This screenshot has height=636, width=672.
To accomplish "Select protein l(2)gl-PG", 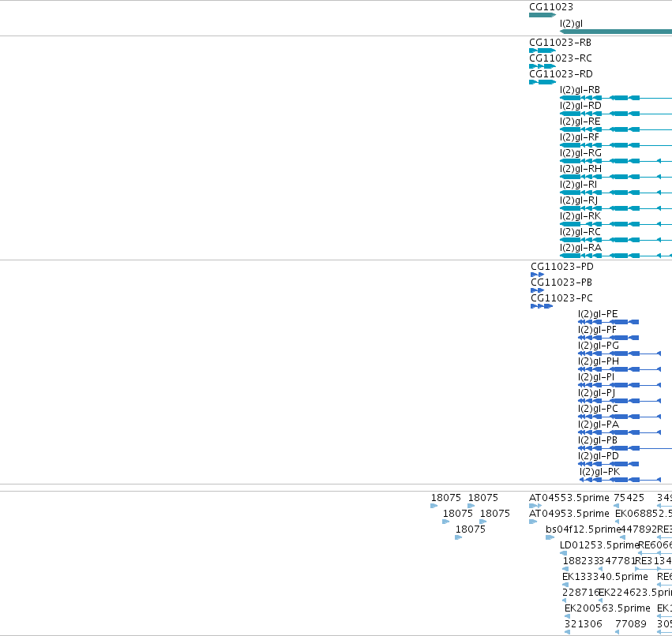I will (620, 354).
